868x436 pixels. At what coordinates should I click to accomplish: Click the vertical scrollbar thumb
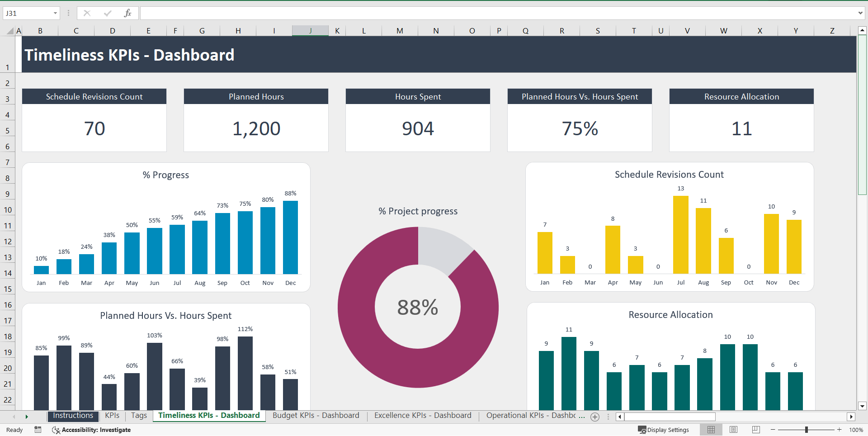(862, 115)
